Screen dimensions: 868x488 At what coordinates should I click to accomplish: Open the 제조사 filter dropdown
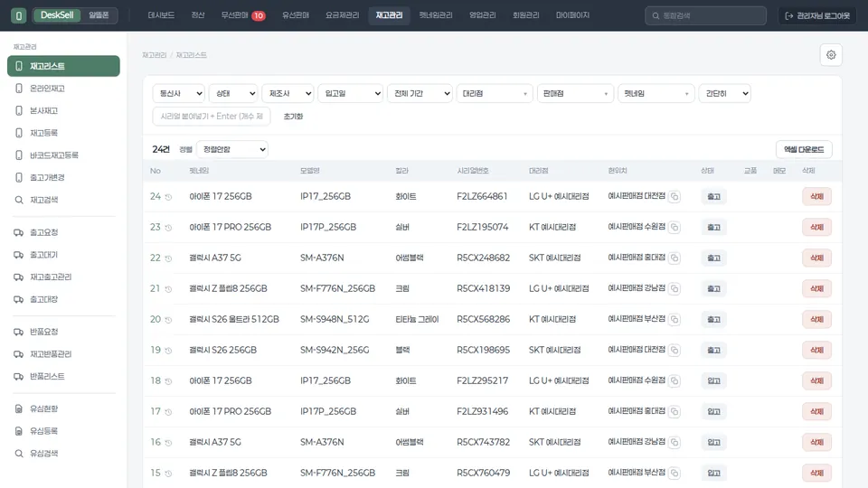(288, 93)
